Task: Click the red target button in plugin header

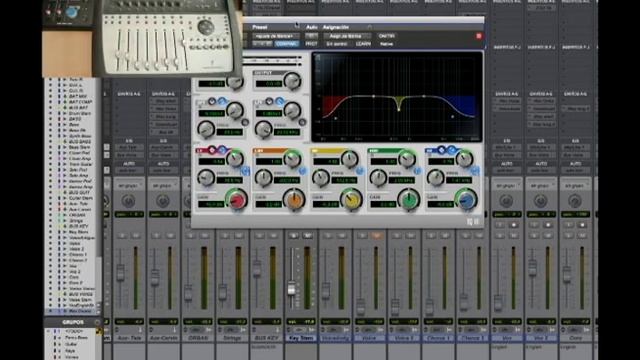Action: [x=479, y=36]
